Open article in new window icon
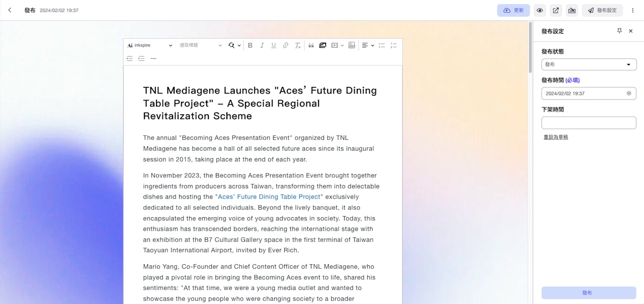Viewport: 644px width, 304px height. [556, 10]
